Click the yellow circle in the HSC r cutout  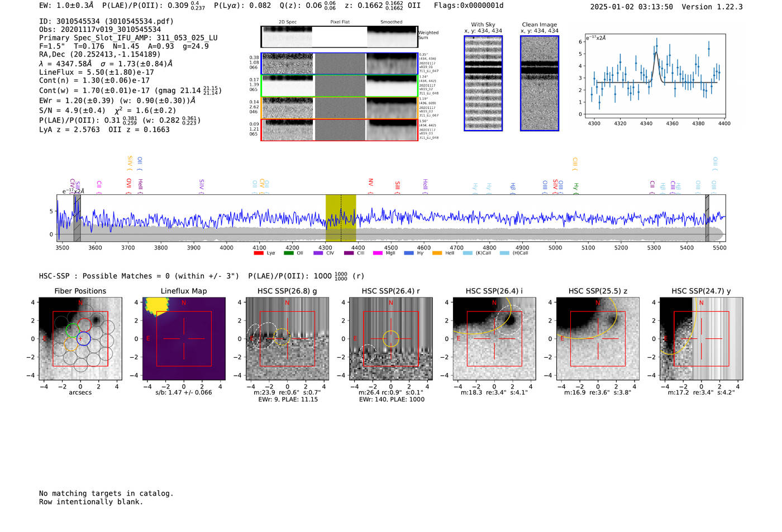[391, 338]
